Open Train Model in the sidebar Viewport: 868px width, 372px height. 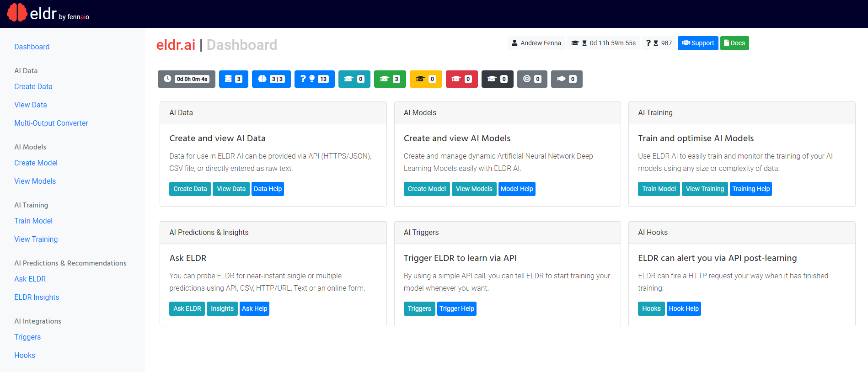click(x=33, y=221)
